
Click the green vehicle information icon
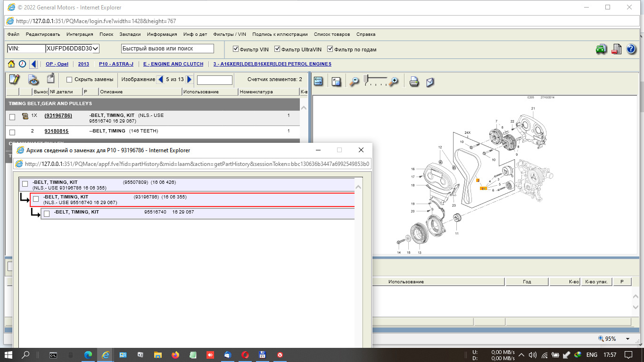tap(601, 49)
